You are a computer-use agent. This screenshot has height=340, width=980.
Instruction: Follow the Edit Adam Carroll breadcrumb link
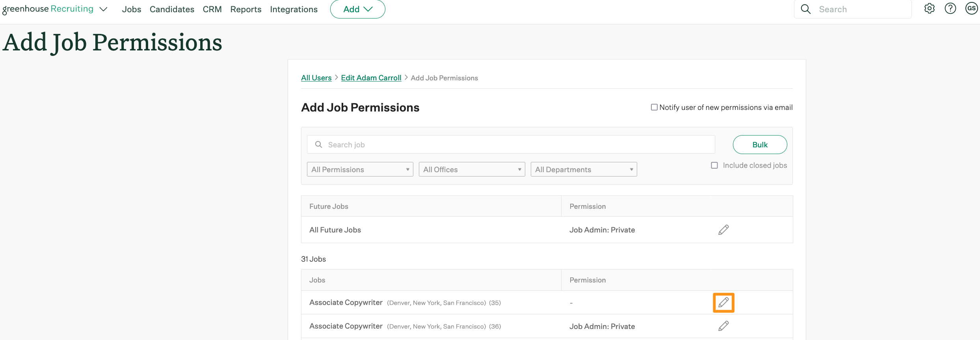pos(371,78)
